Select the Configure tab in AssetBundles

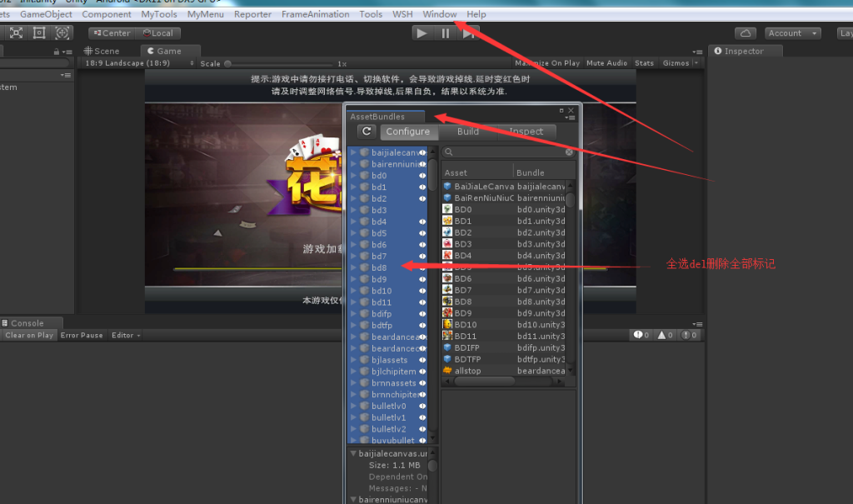408,131
